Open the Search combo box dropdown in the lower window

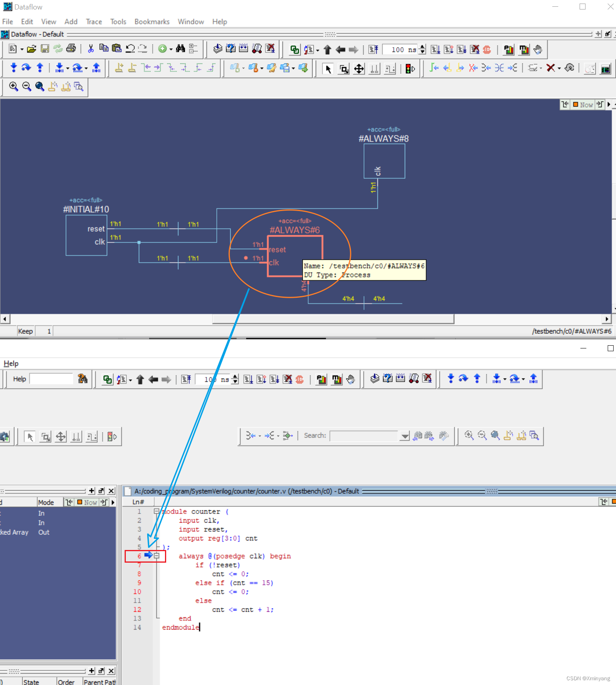(404, 436)
